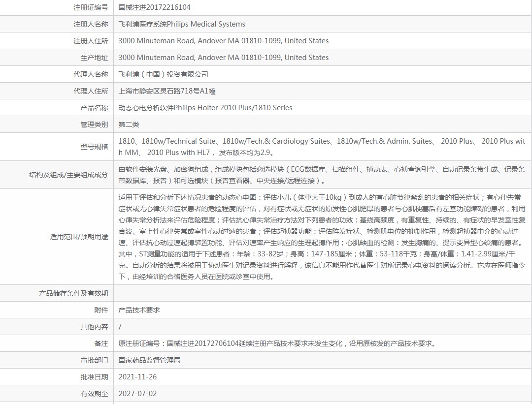Click the 附件 label
The width and height of the screenshot is (532, 404).
point(101,310)
